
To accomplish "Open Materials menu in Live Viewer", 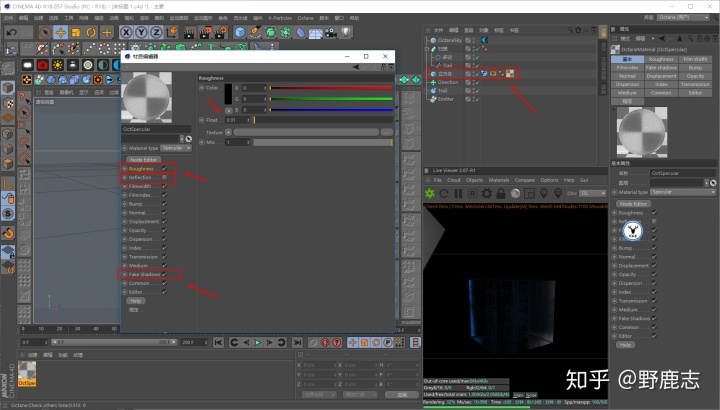I will click(x=499, y=180).
